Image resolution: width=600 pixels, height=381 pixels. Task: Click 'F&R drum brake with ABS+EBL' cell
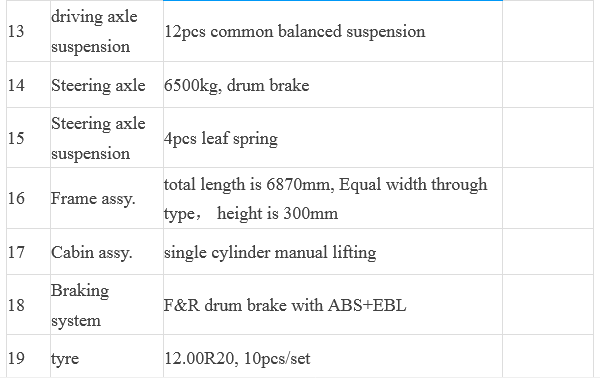click(x=333, y=304)
